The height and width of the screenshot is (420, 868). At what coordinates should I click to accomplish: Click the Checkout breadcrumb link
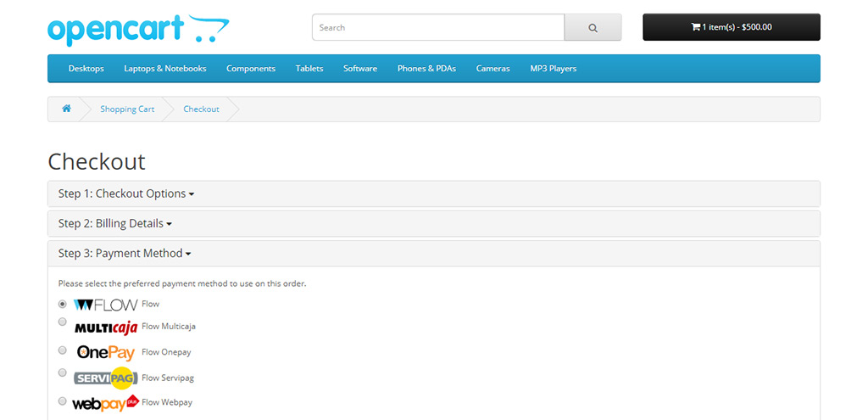(x=202, y=109)
